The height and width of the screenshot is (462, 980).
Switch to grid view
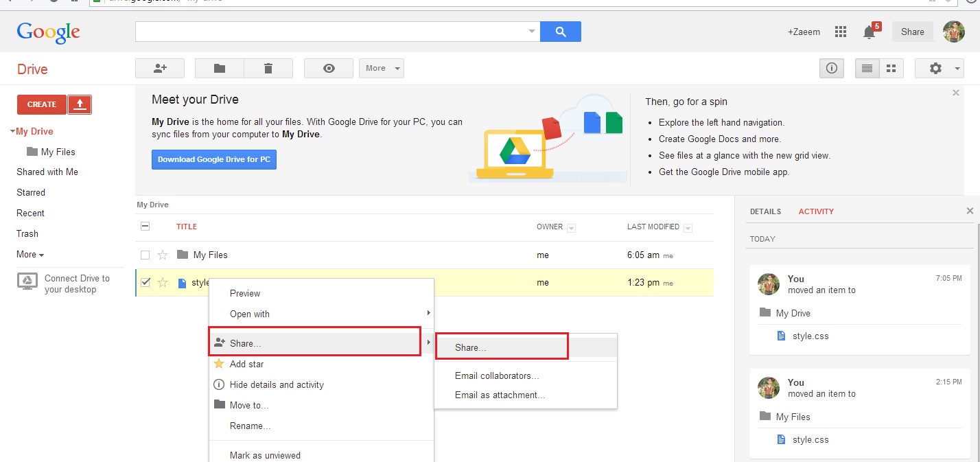click(891, 68)
